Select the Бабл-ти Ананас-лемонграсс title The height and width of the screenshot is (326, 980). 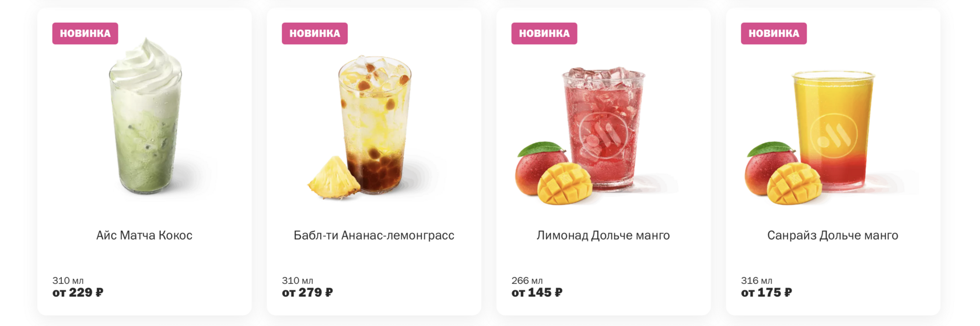point(374,235)
